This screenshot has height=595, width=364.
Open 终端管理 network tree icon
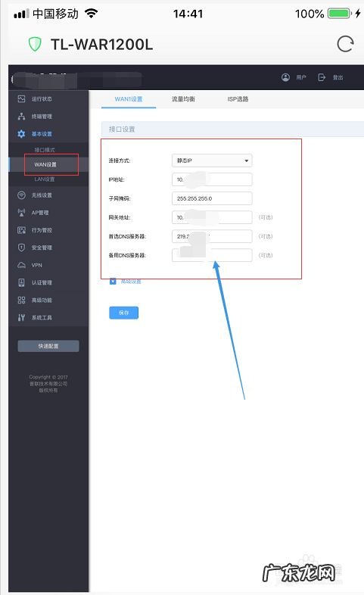coord(22,116)
